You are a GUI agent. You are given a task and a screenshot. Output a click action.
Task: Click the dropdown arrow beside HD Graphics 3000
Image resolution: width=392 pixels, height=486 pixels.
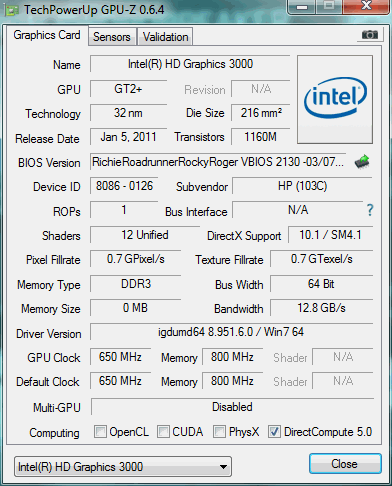224,467
